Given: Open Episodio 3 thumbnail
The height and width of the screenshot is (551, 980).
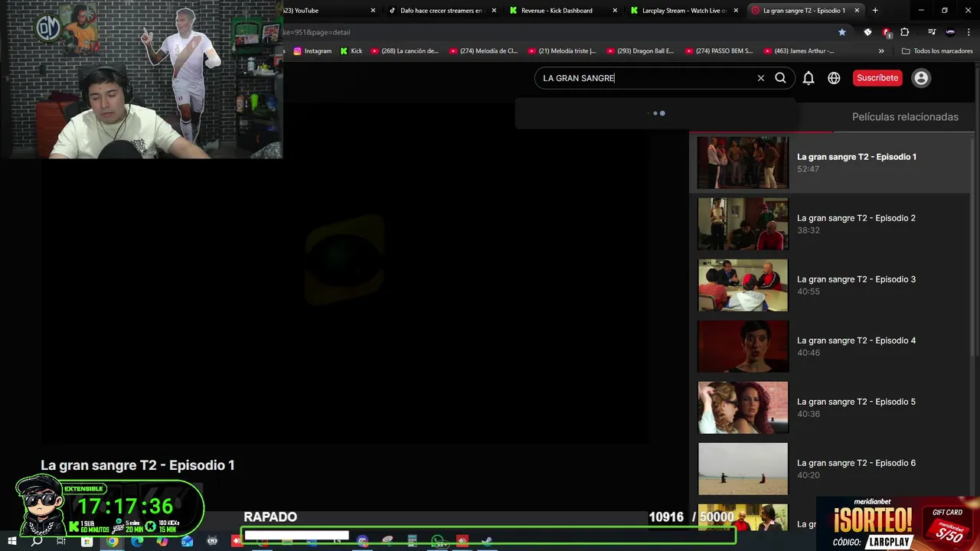Looking at the screenshot, I should (x=743, y=285).
